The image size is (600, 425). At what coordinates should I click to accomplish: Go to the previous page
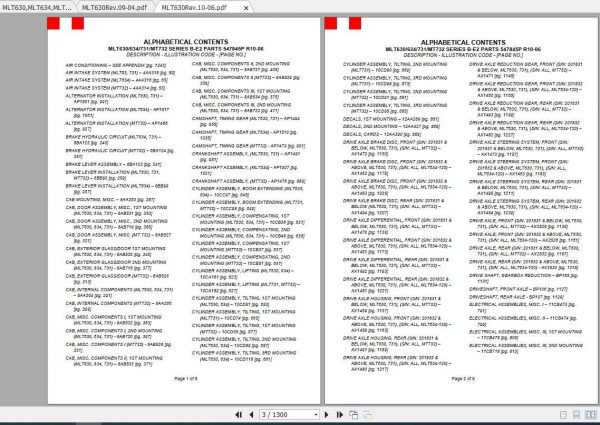pyautogui.click(x=251, y=415)
